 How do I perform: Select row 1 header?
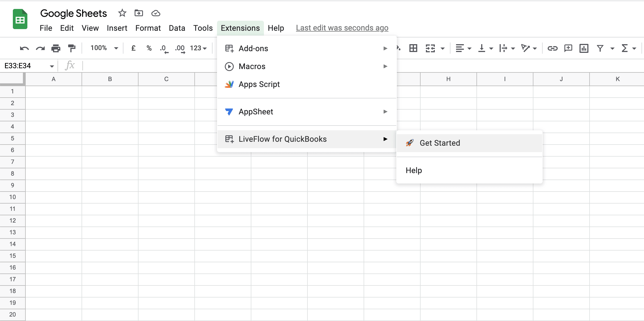(x=13, y=91)
